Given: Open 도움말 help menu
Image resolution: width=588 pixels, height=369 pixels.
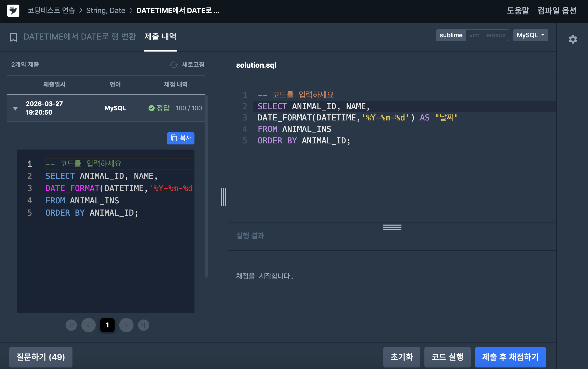Looking at the screenshot, I should point(518,11).
